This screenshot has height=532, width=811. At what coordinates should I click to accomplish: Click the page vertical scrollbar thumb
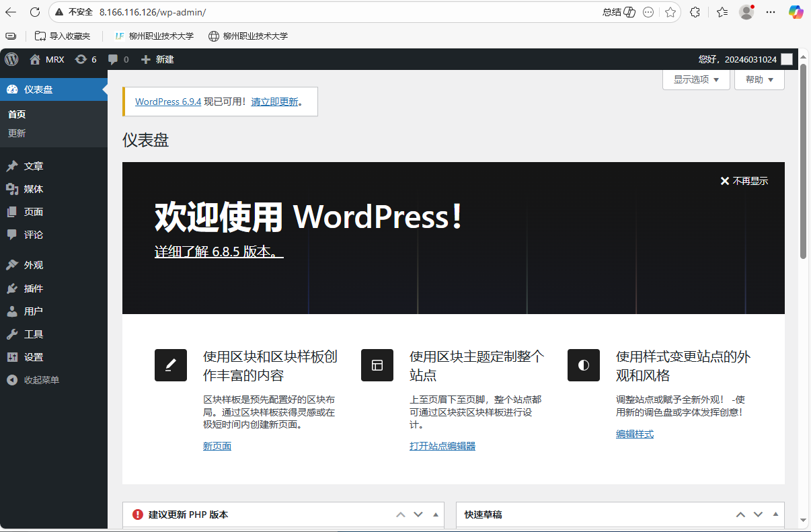coord(804,161)
